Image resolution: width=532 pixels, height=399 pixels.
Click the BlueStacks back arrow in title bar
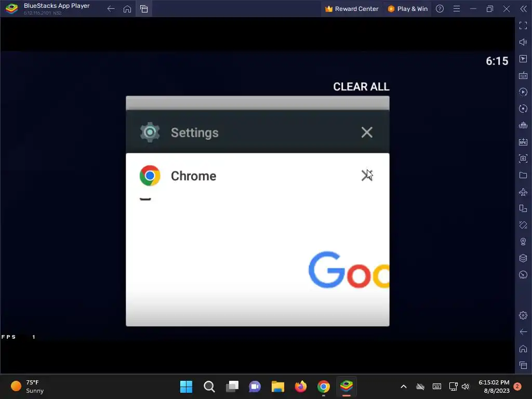[x=111, y=9]
